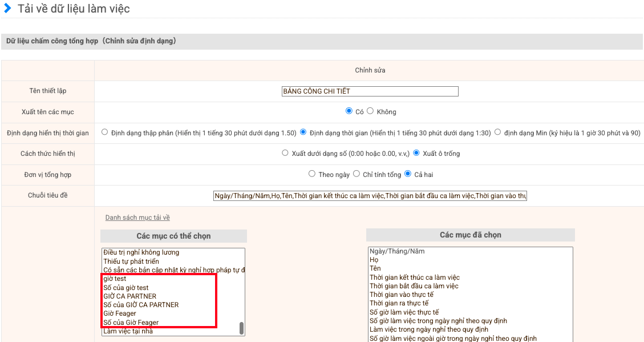
Task: Select định dạng Min radio option
Action: tap(498, 132)
